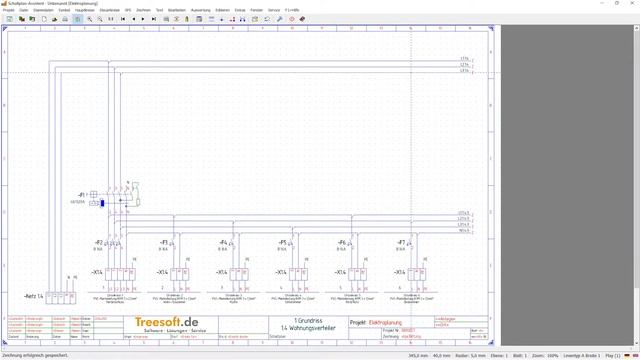Click the Projekt: Elektroplanung title field
640x360 pixels.
click(x=376, y=322)
